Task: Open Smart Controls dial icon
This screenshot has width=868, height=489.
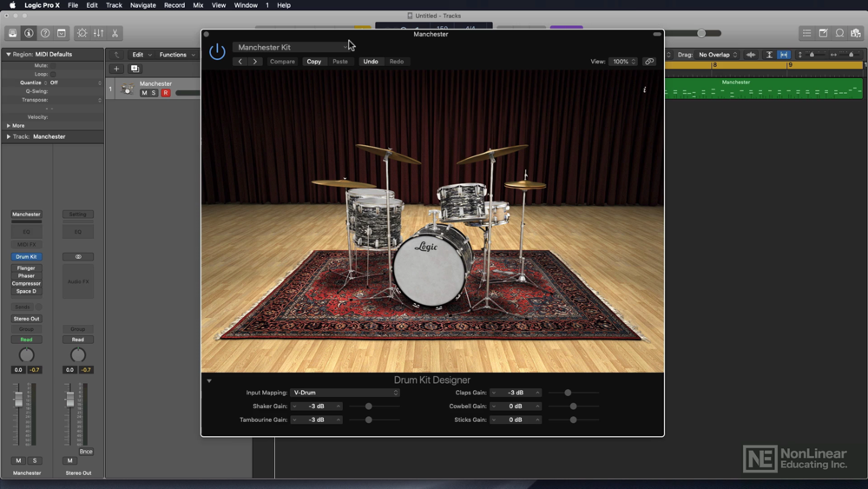Action: (x=82, y=33)
